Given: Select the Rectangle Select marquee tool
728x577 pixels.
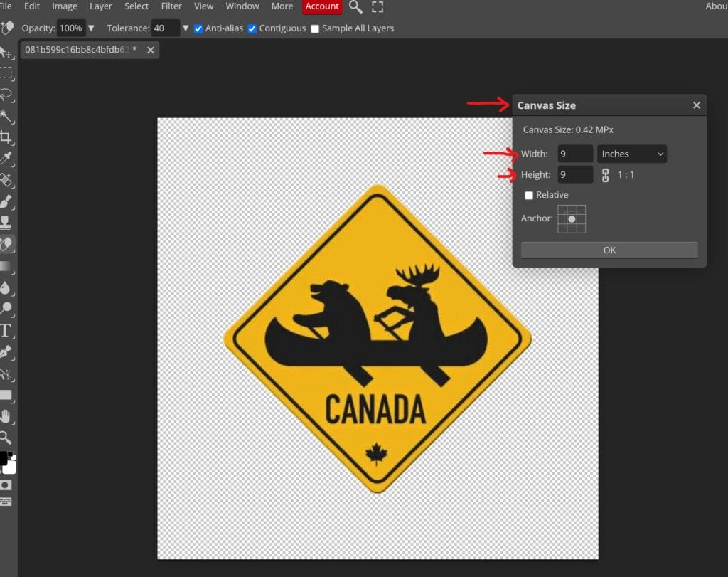Looking at the screenshot, I should pyautogui.click(x=6, y=73).
